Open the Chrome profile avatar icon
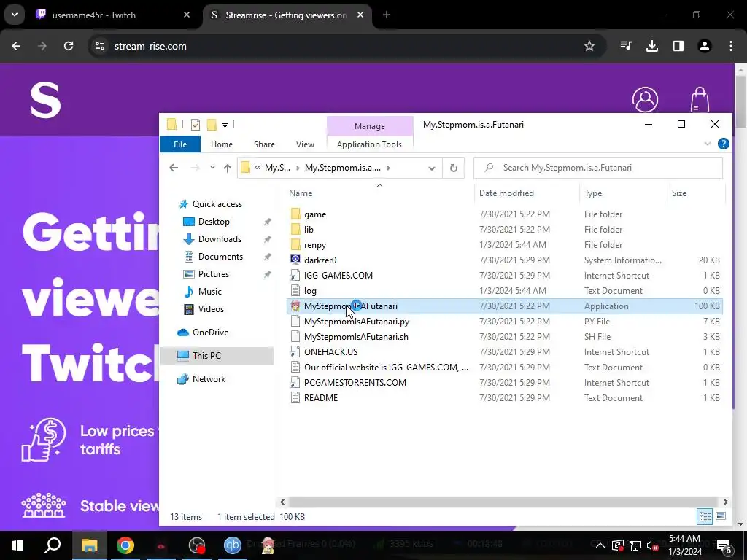This screenshot has height=560, width=747. coord(705,46)
